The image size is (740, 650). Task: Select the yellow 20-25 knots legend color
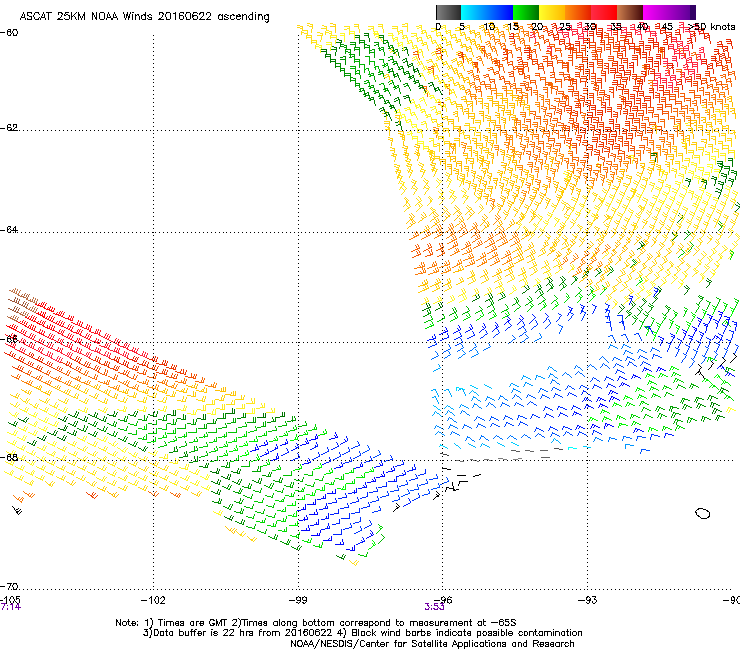click(552, 12)
